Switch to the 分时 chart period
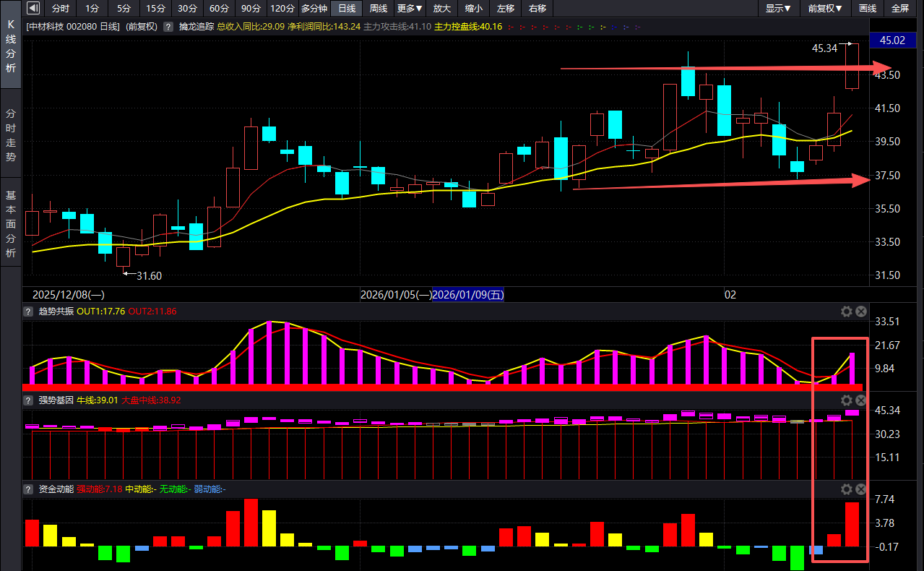Screen dimensions: 924x571 click(61, 9)
